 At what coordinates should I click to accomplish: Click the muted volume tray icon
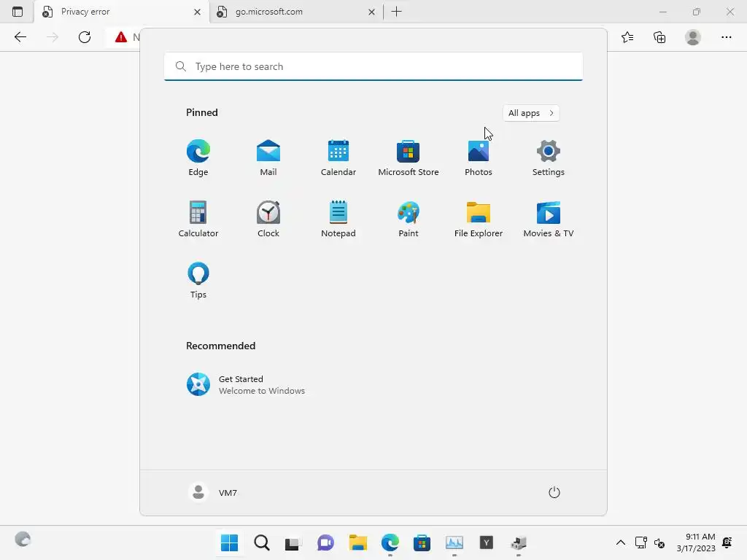(x=659, y=542)
